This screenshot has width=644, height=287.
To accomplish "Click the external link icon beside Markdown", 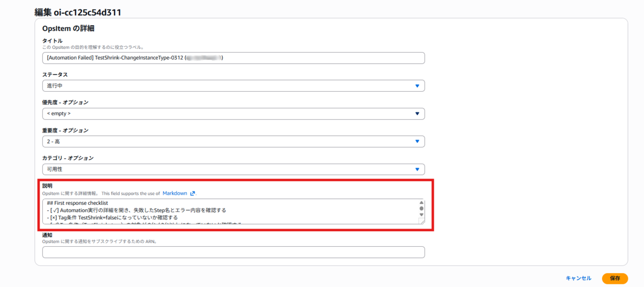I will (193, 193).
